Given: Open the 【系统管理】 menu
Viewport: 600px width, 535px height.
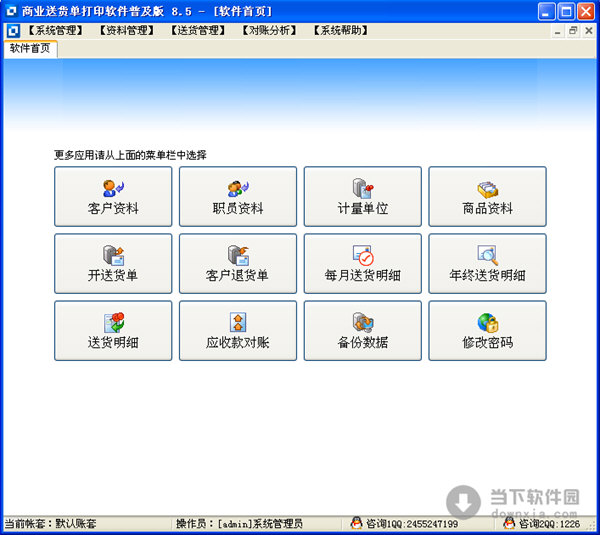Looking at the screenshot, I should 55,31.
